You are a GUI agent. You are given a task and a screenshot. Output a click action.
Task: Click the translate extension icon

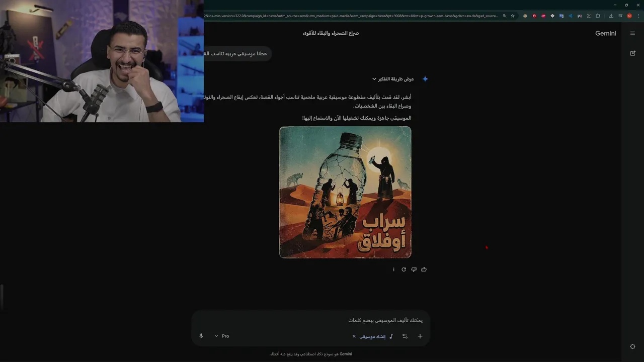tap(561, 16)
